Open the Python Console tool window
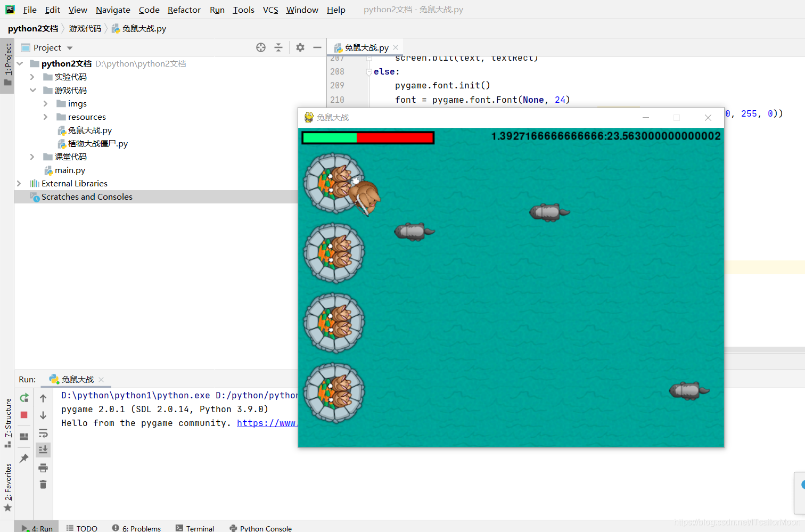805x532 pixels. click(x=260, y=528)
